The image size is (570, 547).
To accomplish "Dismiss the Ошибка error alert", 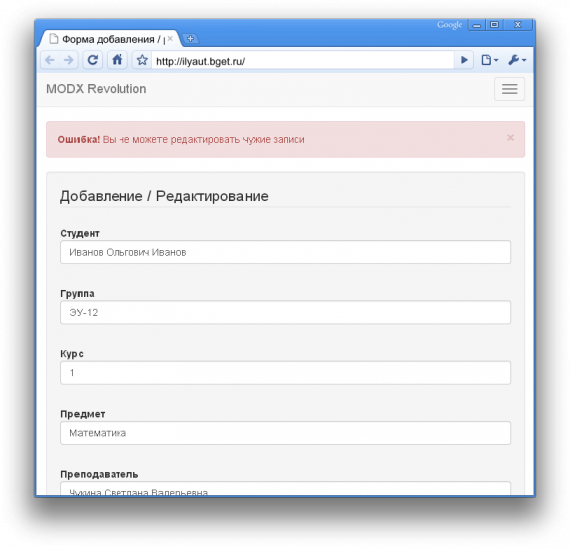I will tap(510, 138).
